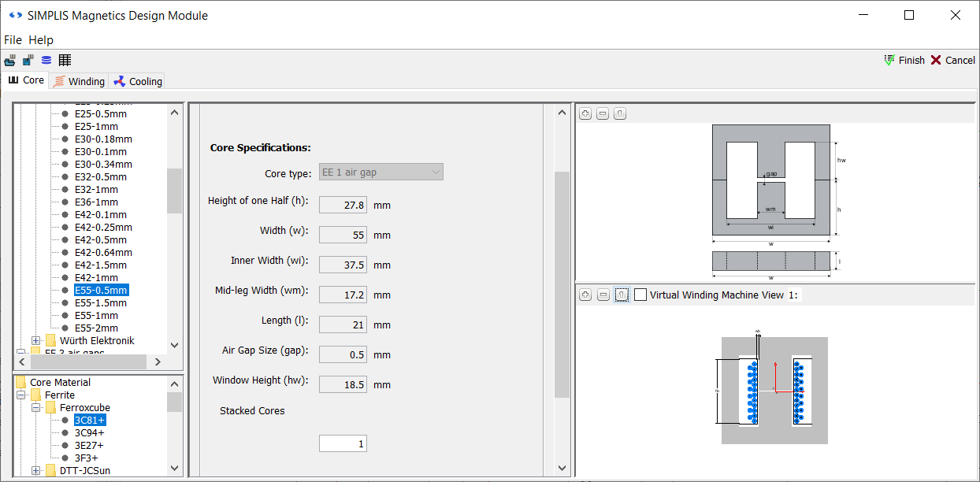Zoom in on the winding view
Viewport: 980px width, 482px height.
click(x=585, y=295)
